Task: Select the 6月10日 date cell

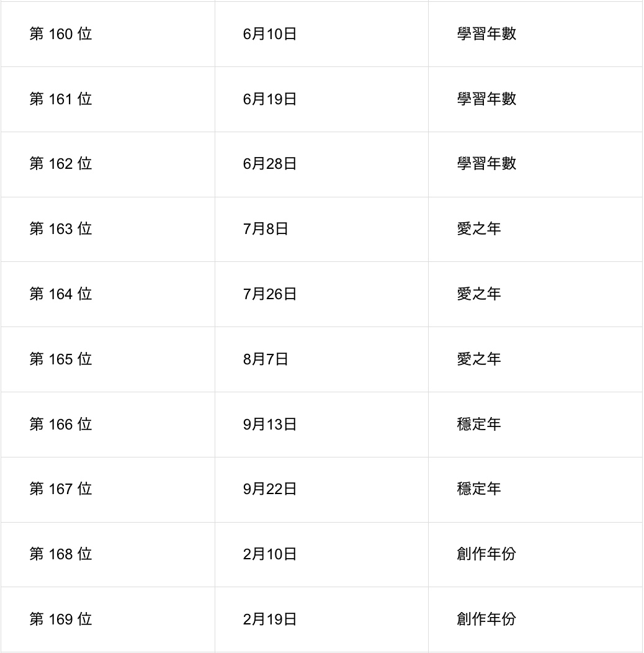Action: coord(270,34)
